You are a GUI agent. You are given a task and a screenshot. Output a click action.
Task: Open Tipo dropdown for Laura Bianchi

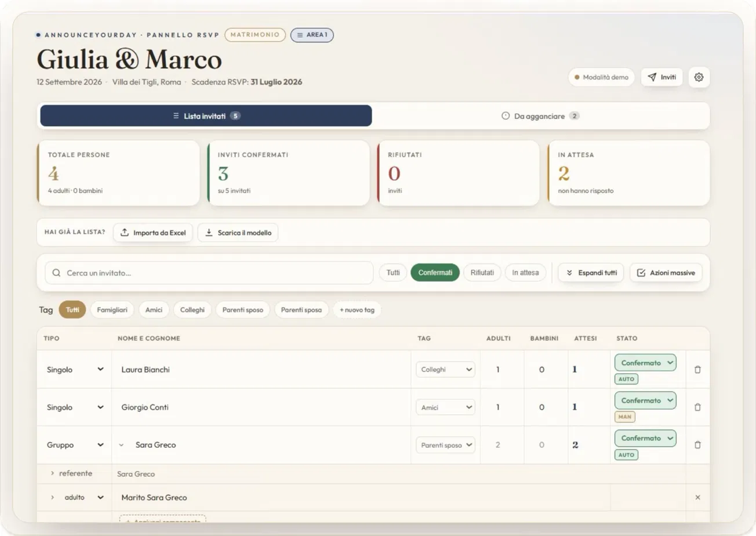coord(75,370)
